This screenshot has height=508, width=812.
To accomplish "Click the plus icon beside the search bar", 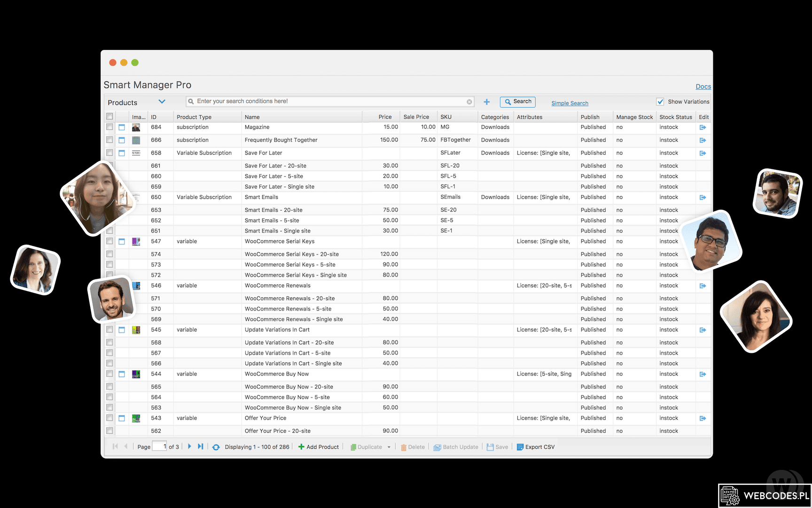I will (x=486, y=102).
